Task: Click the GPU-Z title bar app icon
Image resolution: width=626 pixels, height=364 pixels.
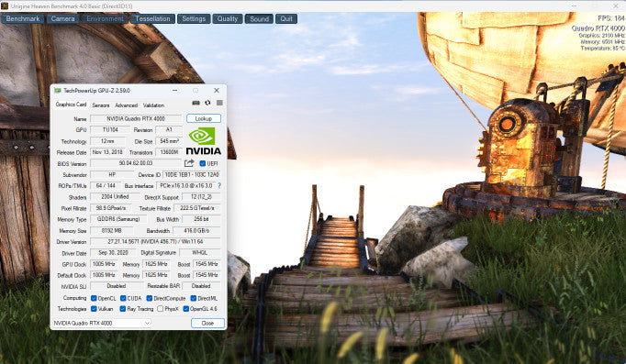Action: [58, 91]
